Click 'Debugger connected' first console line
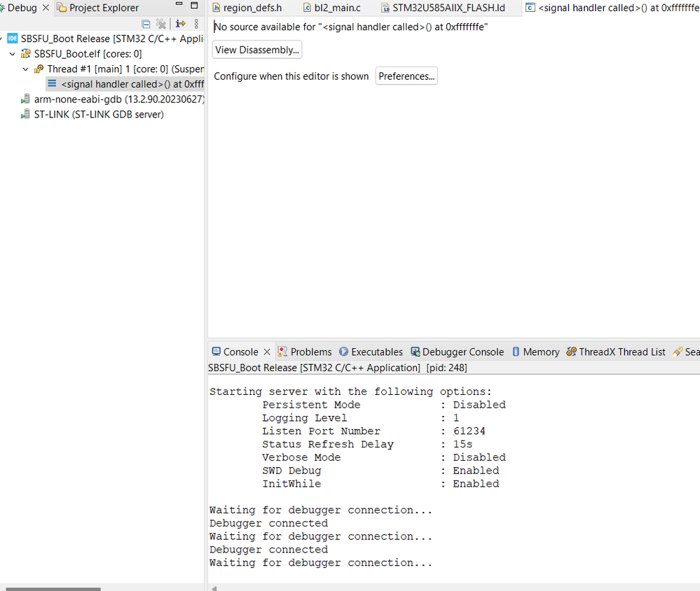 pos(269,523)
